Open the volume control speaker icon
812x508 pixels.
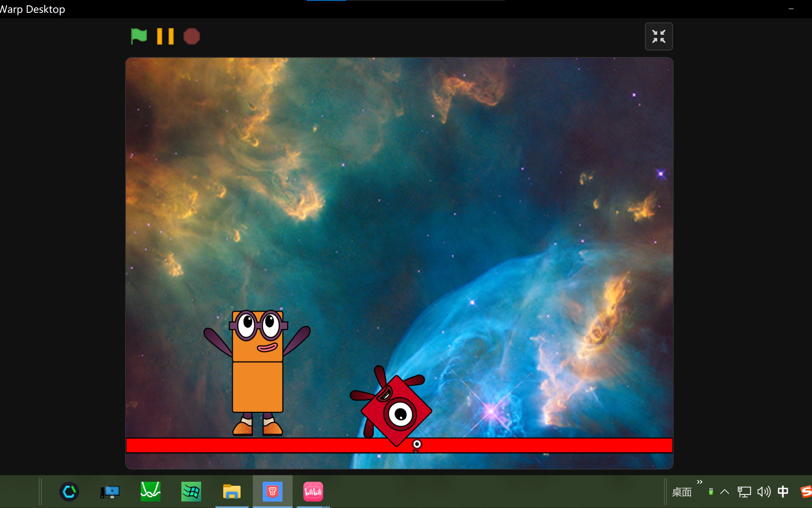click(764, 492)
